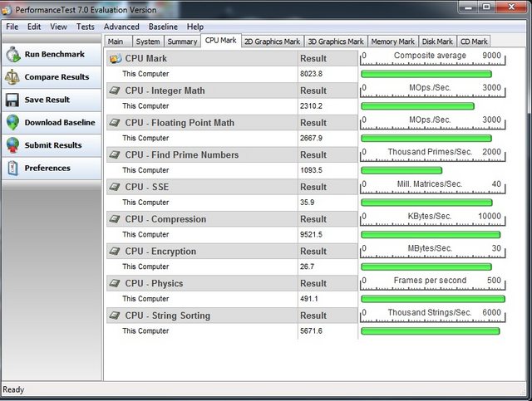Open the Edit menu
Image resolution: width=532 pixels, height=401 pixels.
coord(34,27)
